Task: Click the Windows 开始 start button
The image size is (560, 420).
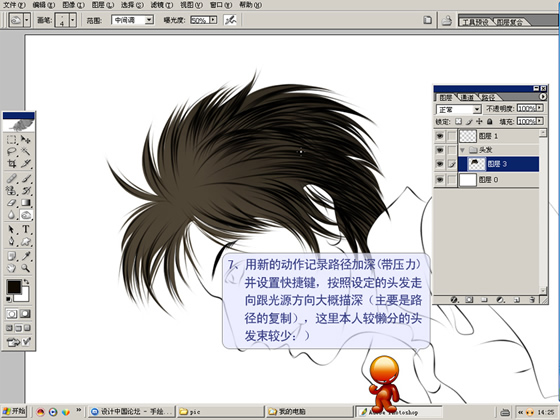Action: tap(14, 411)
